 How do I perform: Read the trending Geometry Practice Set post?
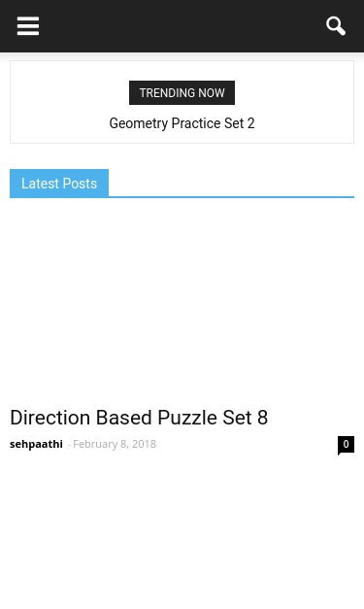pyautogui.click(x=182, y=123)
